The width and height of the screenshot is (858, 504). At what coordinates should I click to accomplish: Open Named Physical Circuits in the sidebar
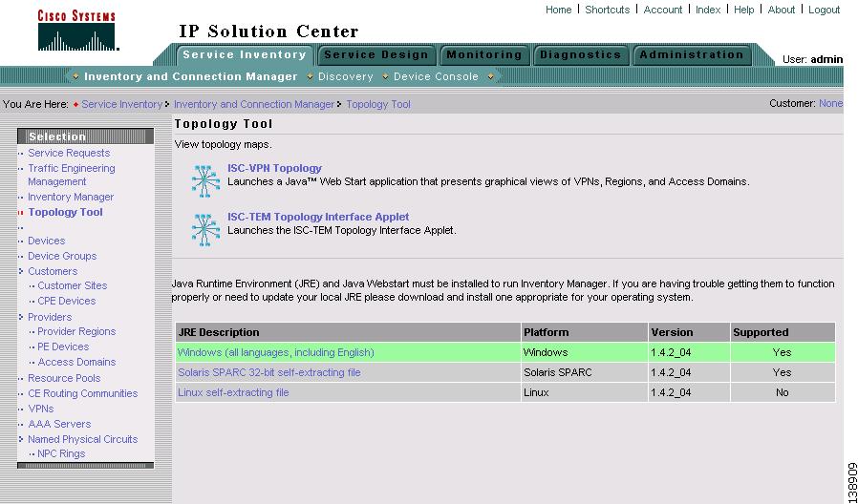(x=82, y=439)
